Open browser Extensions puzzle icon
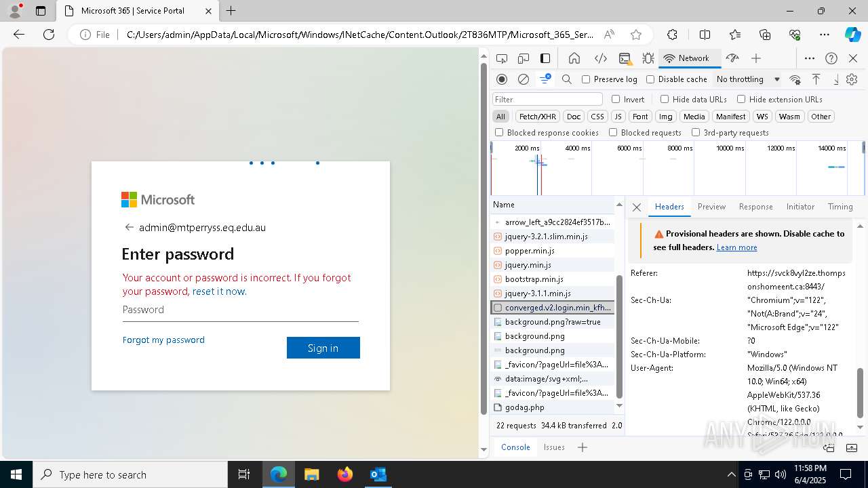The width and height of the screenshot is (868, 488). (672, 35)
